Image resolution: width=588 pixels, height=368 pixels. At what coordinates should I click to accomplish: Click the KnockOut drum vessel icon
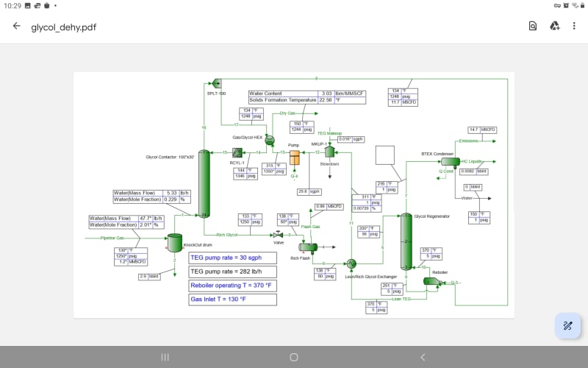point(175,243)
